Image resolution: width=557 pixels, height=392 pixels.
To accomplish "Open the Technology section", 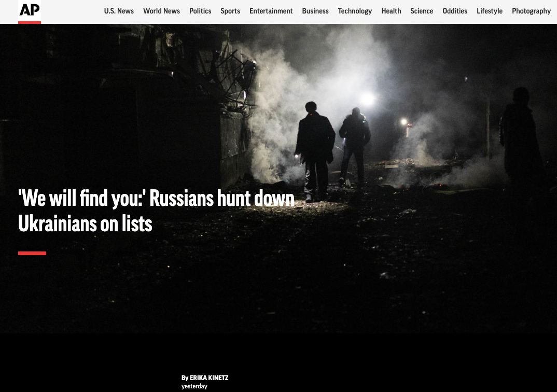I will (x=355, y=11).
